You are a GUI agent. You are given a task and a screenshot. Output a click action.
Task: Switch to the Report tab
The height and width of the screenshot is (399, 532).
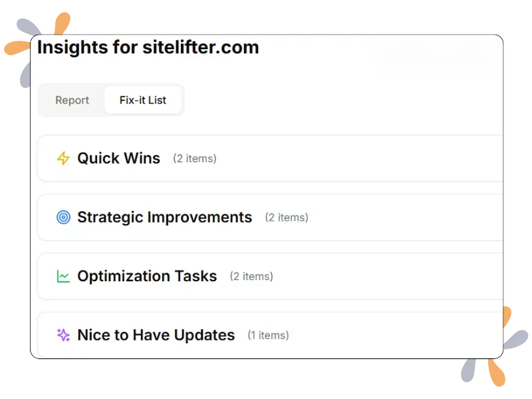click(73, 100)
